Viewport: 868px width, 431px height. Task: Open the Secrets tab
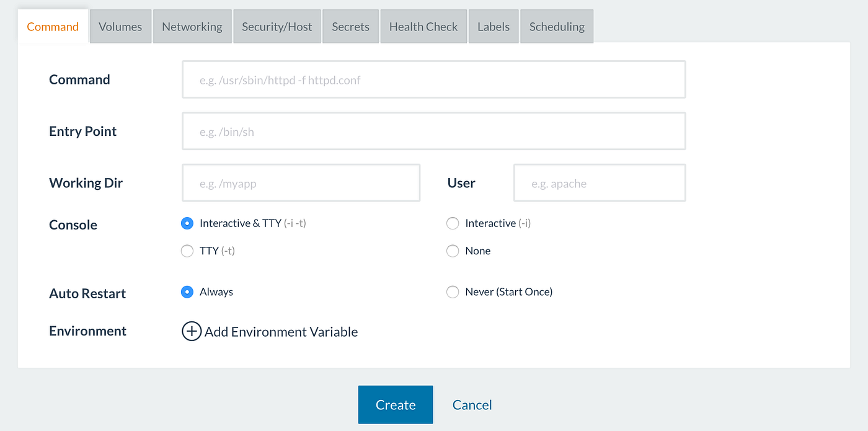pyautogui.click(x=350, y=26)
